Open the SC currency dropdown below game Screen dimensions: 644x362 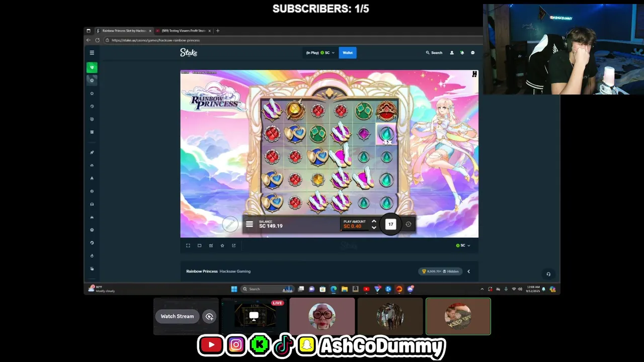click(x=463, y=245)
